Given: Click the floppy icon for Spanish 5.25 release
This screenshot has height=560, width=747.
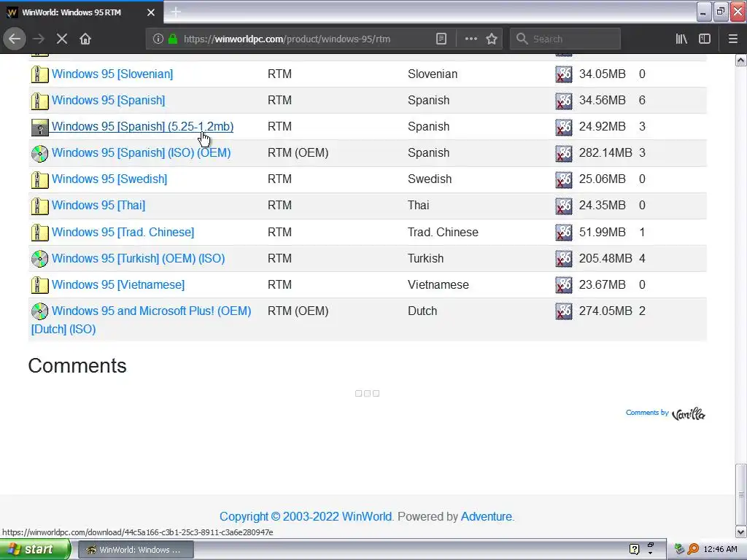Looking at the screenshot, I should coord(39,127).
